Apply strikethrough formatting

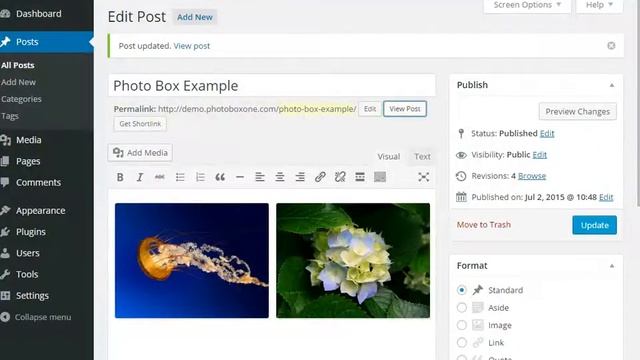(x=160, y=177)
